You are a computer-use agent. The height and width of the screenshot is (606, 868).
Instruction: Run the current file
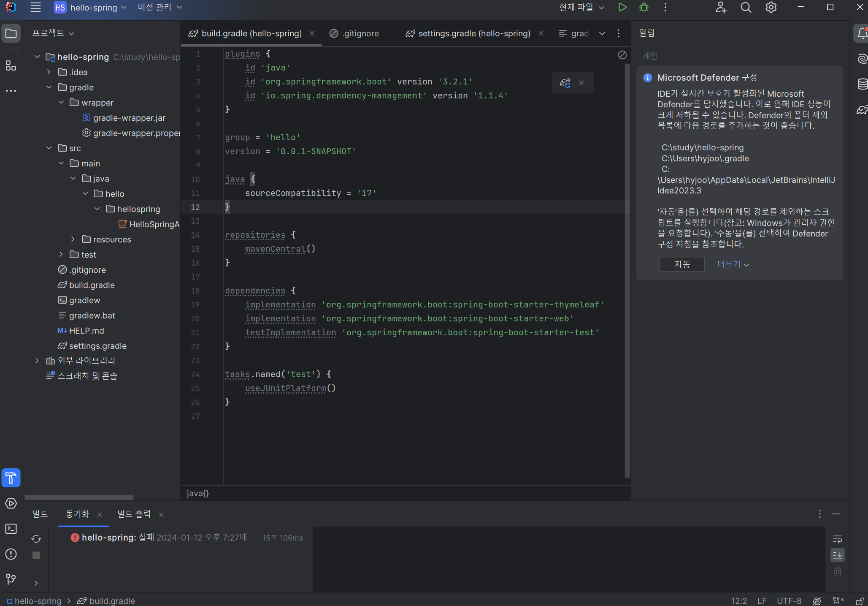pos(622,7)
